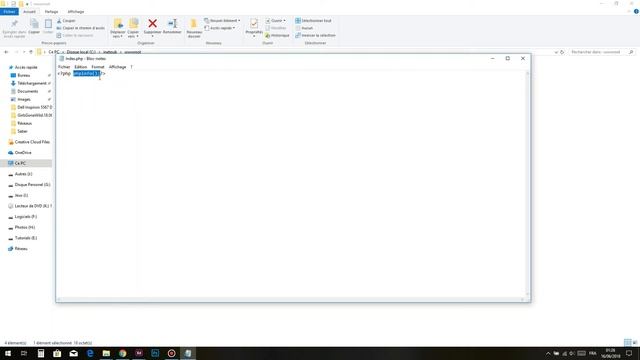Screen dimensions: 640x360
Task: Open the Notepad Fichier menu
Action: click(x=64, y=67)
